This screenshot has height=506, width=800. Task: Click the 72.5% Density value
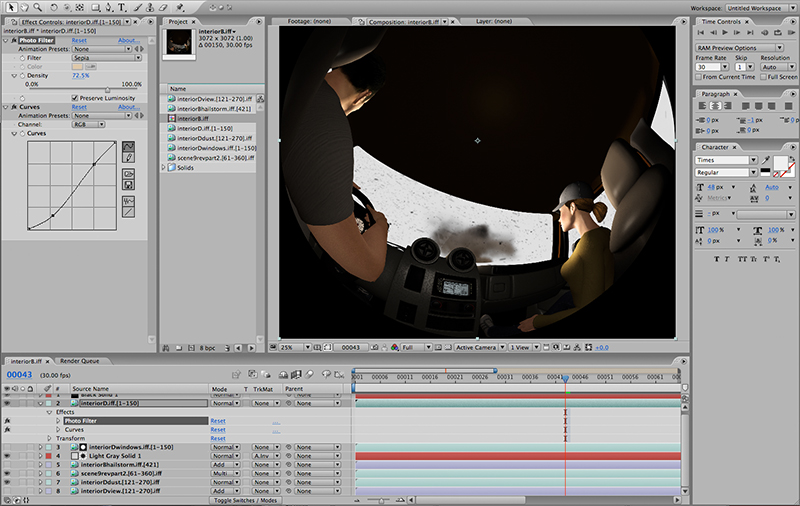81,75
